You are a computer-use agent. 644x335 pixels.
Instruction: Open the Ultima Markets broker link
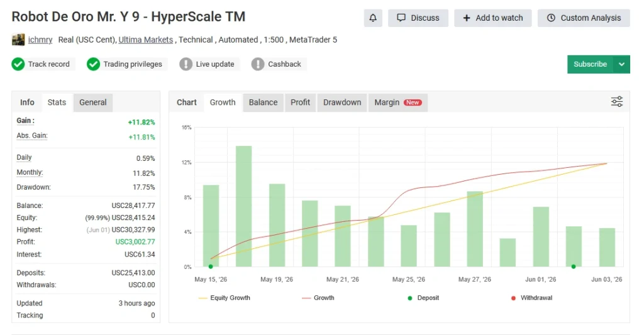[x=146, y=40]
